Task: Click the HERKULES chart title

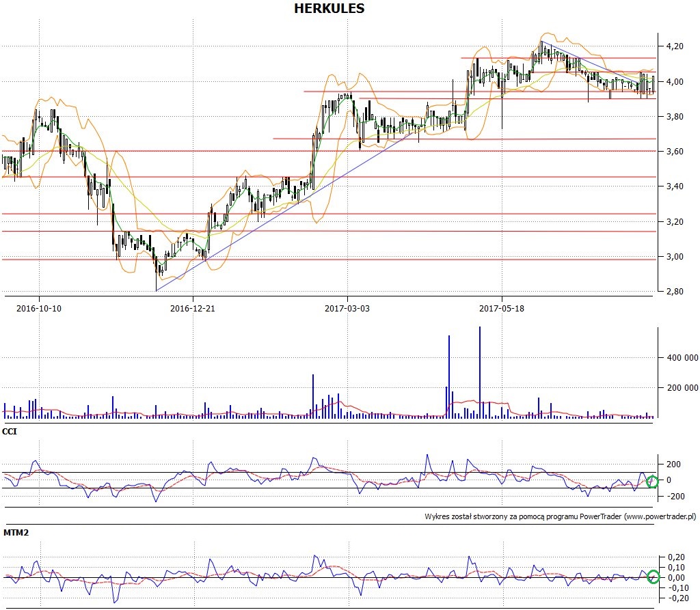Action: pos(329,8)
